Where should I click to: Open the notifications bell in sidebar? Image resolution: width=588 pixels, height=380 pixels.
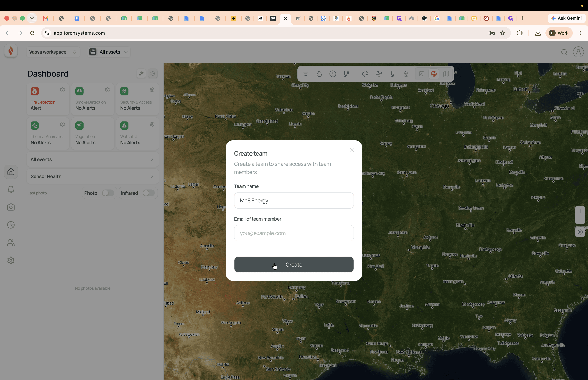11,189
